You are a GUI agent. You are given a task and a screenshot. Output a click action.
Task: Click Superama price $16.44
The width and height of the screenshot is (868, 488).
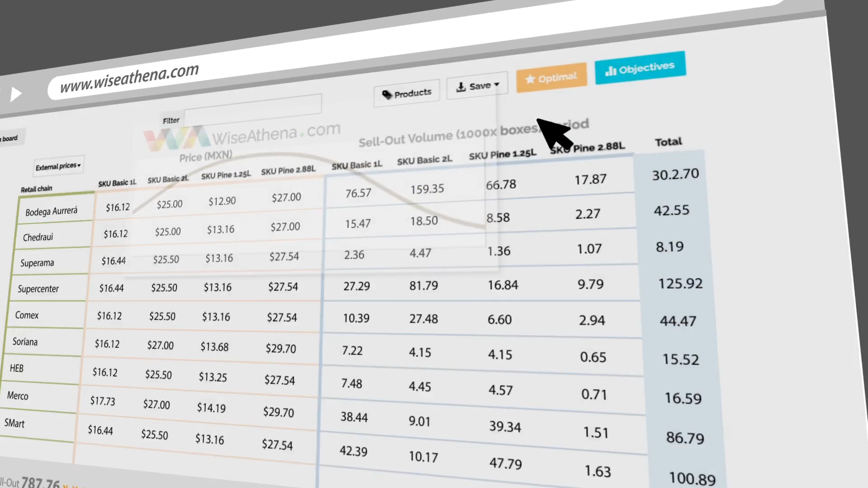pos(113,261)
